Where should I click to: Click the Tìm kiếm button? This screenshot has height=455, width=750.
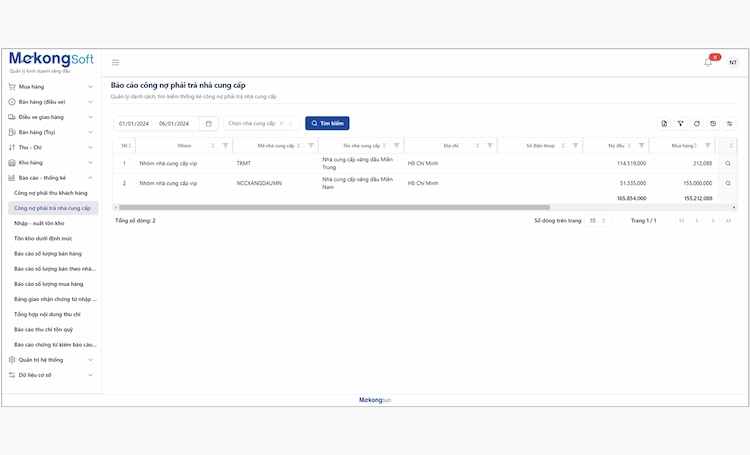327,124
